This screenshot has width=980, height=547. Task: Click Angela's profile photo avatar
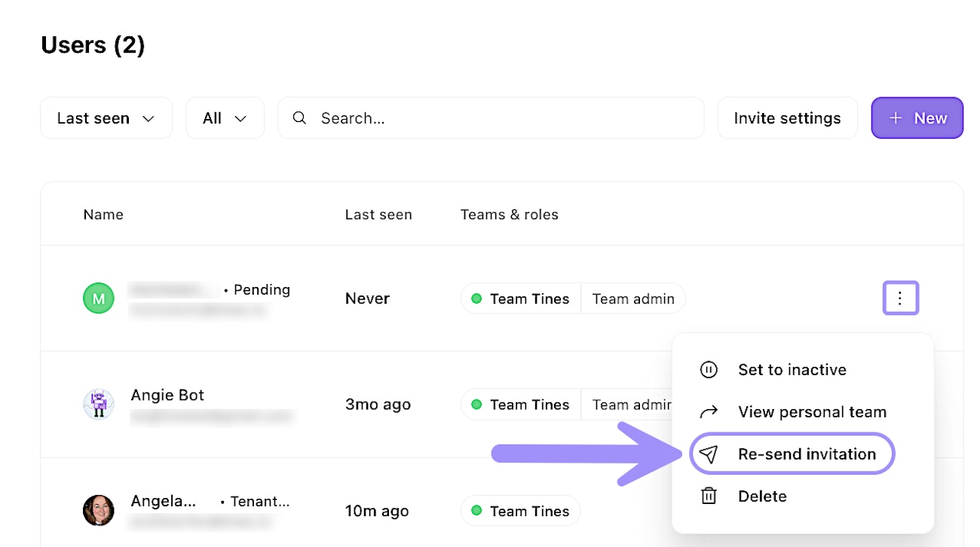click(x=98, y=511)
